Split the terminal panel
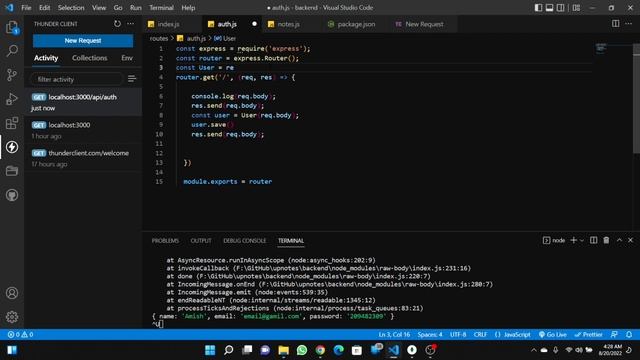 point(593,240)
